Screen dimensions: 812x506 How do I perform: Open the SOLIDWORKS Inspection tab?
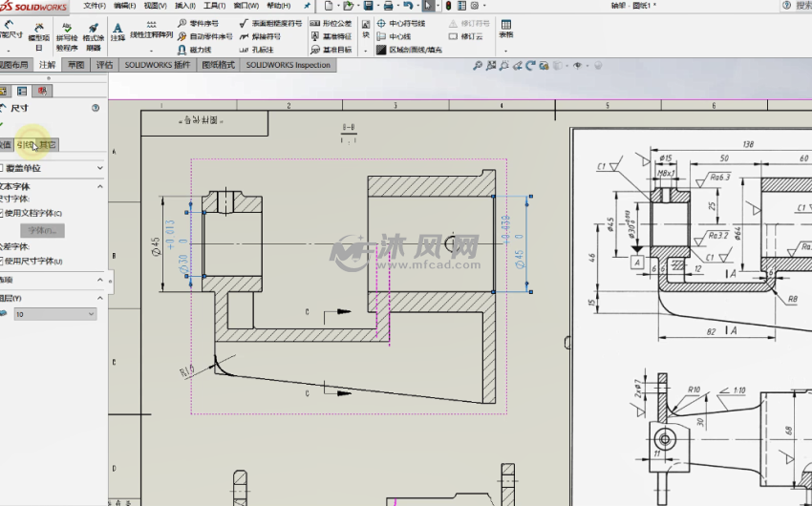[288, 65]
